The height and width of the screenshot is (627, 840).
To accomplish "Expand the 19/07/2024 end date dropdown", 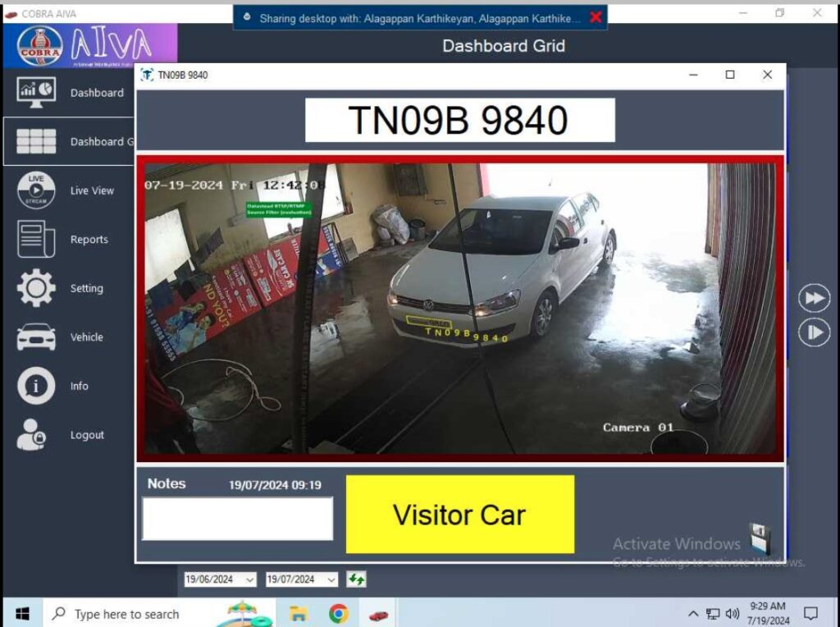I will click(331, 579).
